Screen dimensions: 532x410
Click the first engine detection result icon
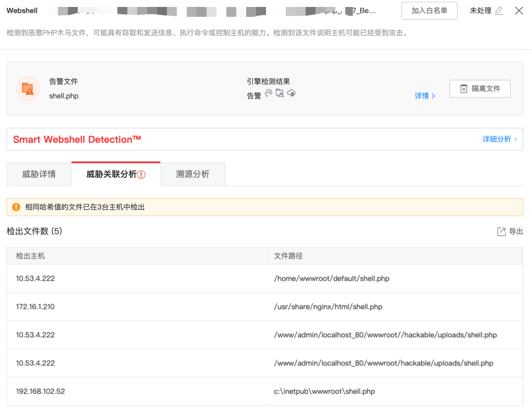[x=269, y=93]
